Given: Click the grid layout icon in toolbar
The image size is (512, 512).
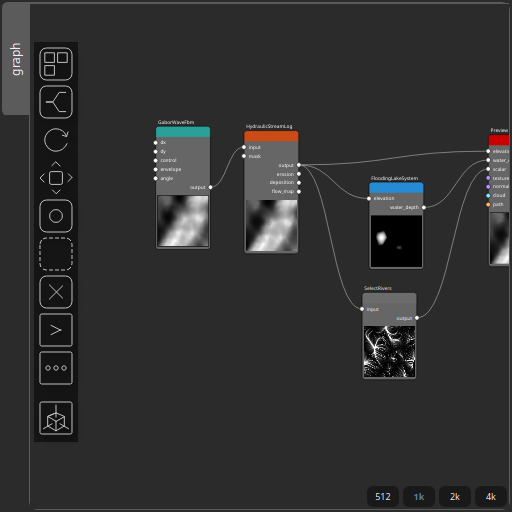Looking at the screenshot, I should (56, 64).
